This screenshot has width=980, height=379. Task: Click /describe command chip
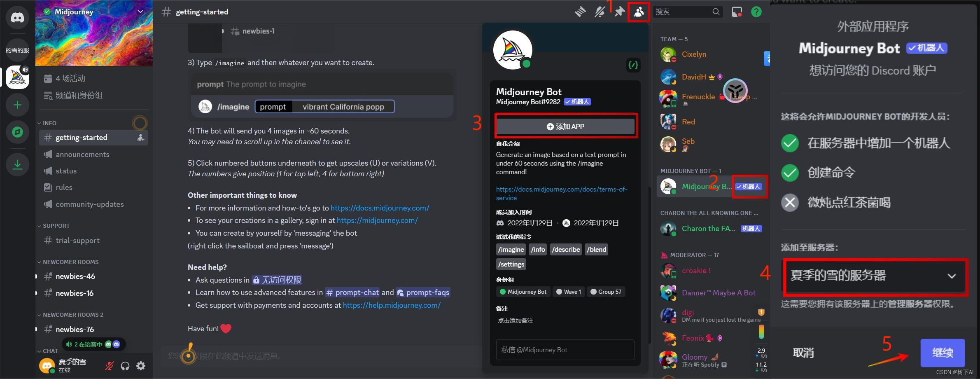[566, 250]
